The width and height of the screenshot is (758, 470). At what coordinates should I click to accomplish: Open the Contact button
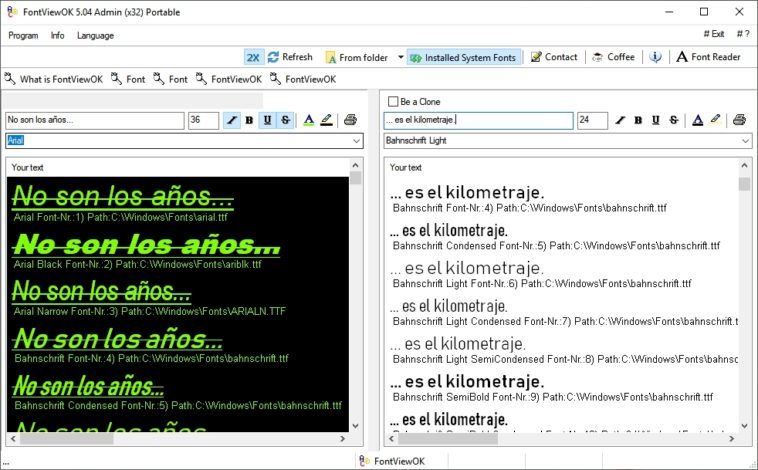point(554,57)
